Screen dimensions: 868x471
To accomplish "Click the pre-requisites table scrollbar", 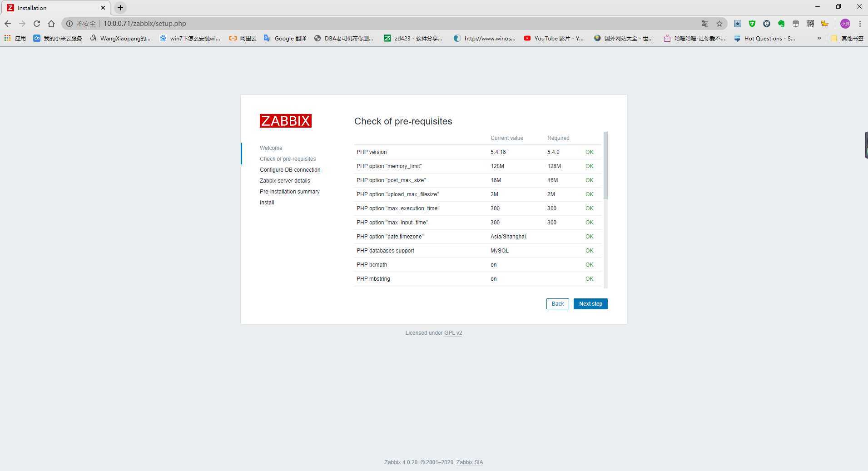I will pos(605,165).
